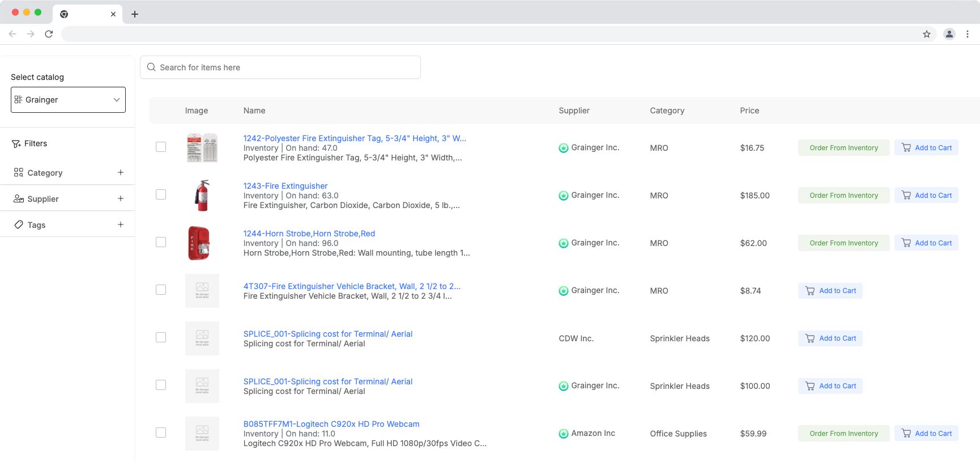Order 1243-Fire Extinguisher from inventory
980x462 pixels.
844,196
